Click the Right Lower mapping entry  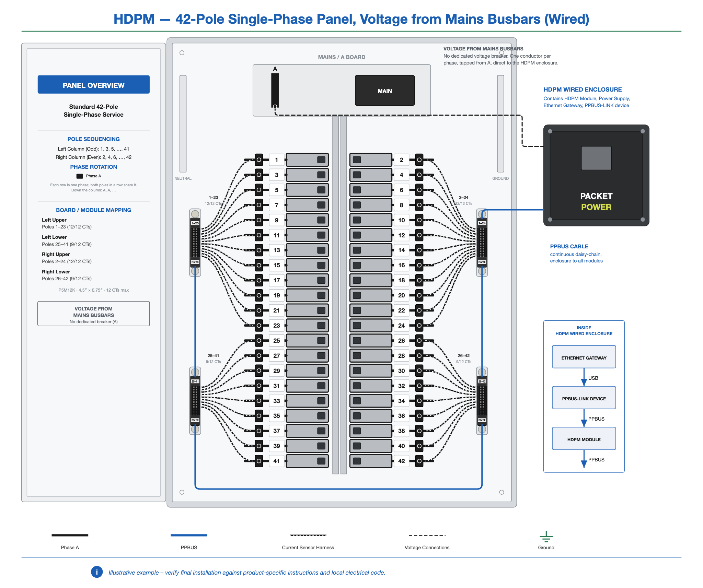[67, 275]
